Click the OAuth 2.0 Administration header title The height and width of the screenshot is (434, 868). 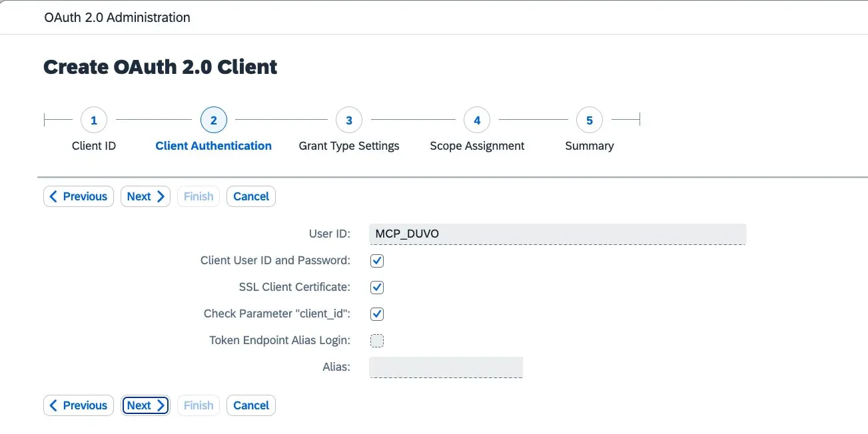[x=117, y=17]
